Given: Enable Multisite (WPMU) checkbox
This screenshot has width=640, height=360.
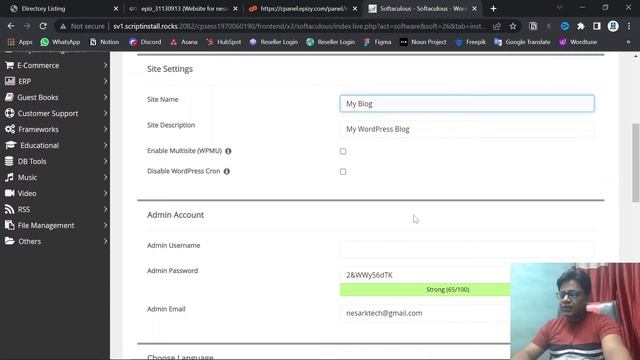Looking at the screenshot, I should (x=343, y=151).
